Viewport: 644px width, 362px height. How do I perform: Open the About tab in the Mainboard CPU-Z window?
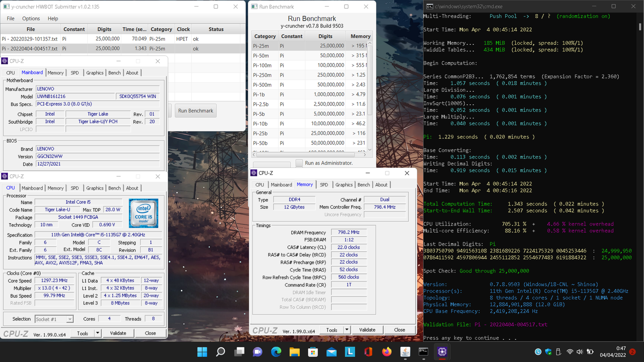tap(132, 73)
